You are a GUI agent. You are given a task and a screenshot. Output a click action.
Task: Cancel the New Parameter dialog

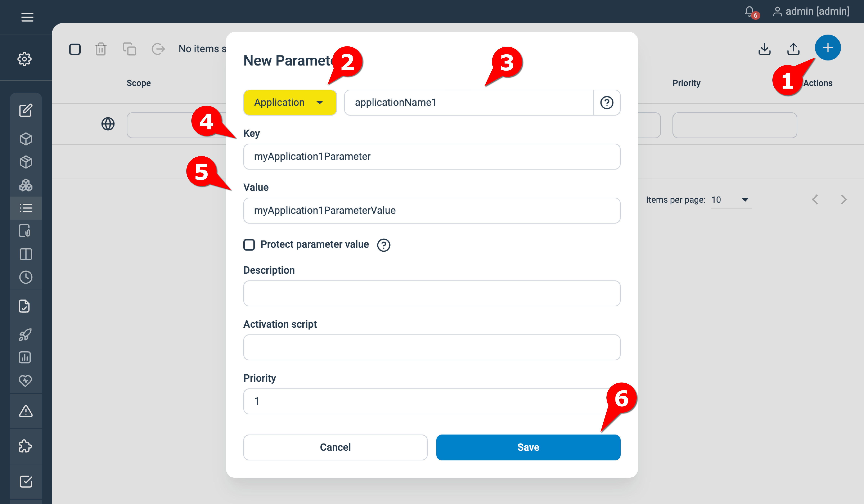tap(335, 447)
